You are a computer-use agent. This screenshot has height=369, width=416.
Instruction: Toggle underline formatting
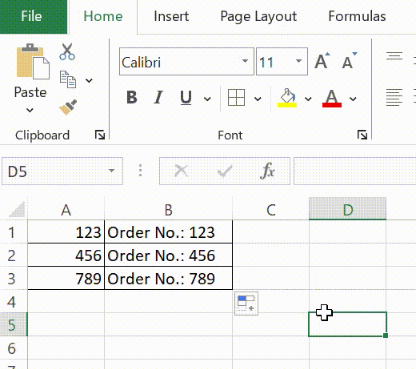coord(186,98)
